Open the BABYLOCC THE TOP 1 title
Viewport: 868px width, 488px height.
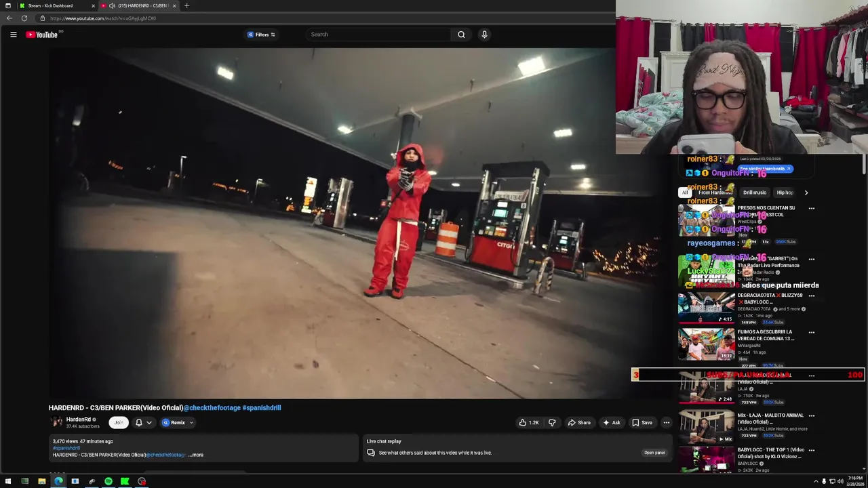coord(771,453)
